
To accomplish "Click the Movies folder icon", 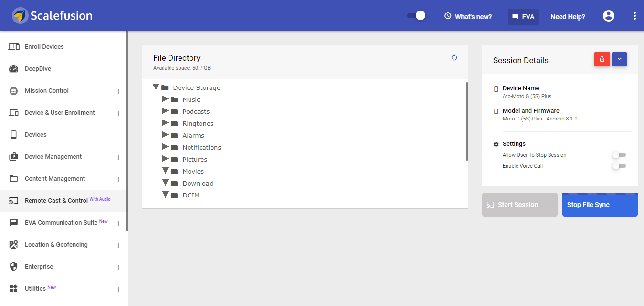I will click(x=175, y=172).
